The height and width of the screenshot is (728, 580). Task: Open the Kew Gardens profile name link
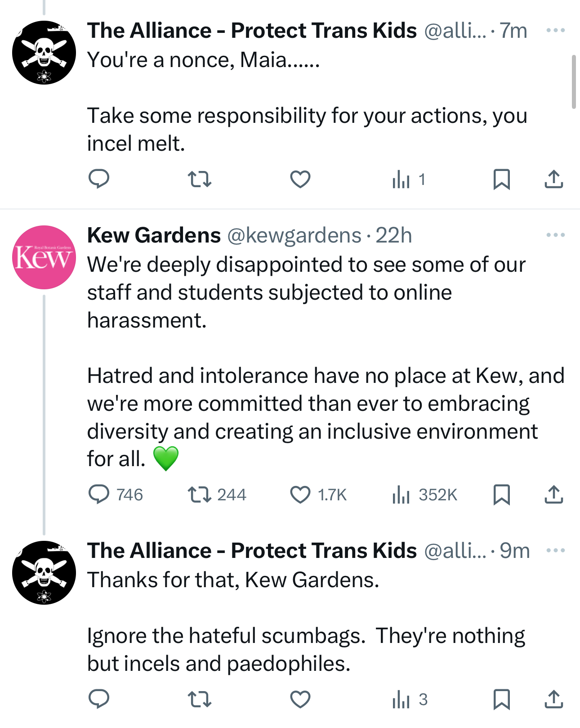[154, 235]
